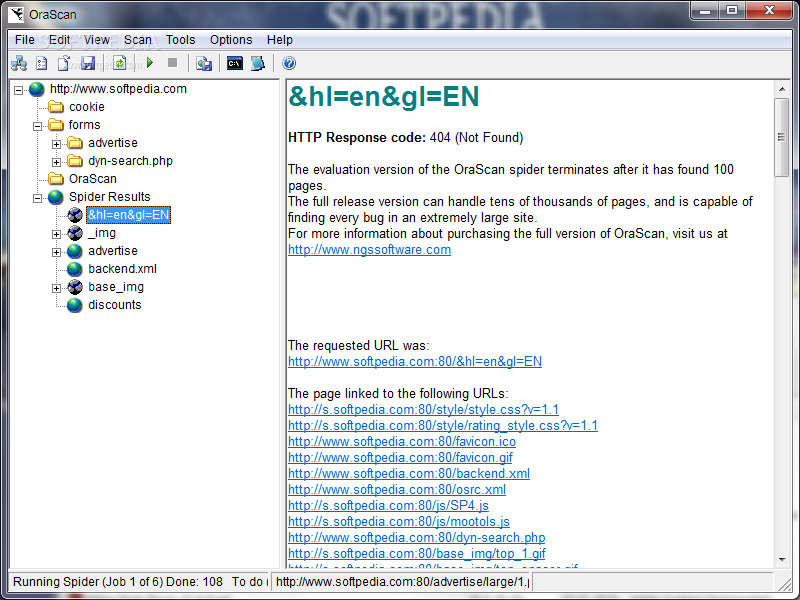Screen dimensions: 800x600
Task: Open the Tools menu
Action: (x=181, y=40)
